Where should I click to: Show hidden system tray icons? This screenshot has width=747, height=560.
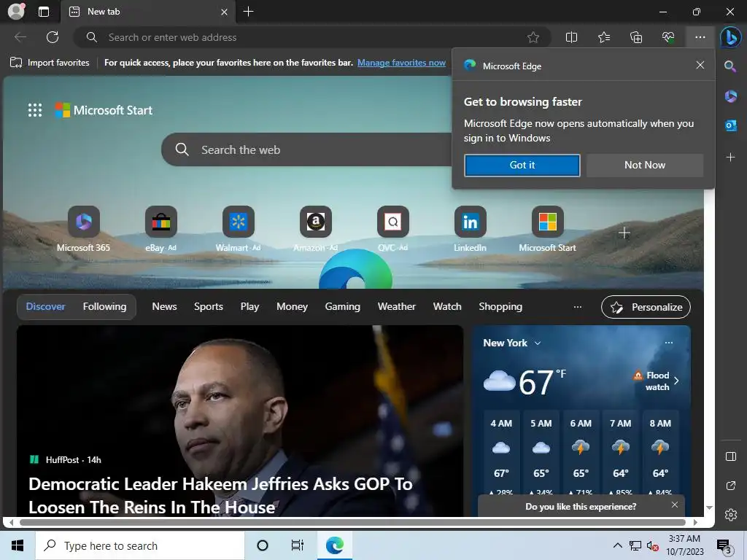pyautogui.click(x=617, y=545)
